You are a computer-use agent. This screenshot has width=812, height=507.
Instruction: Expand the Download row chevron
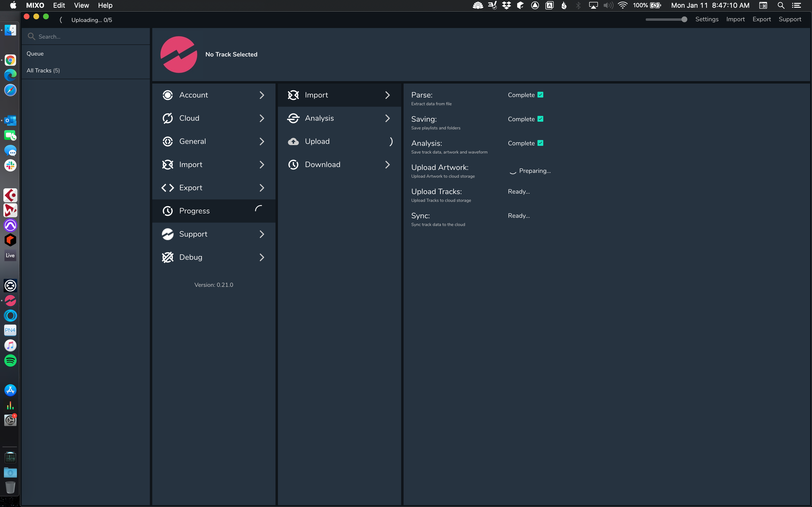388,165
